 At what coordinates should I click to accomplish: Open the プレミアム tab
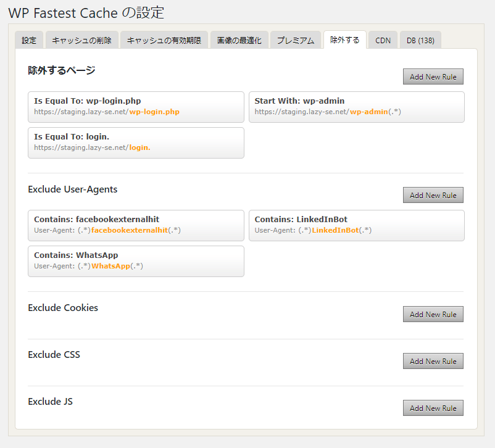(296, 40)
